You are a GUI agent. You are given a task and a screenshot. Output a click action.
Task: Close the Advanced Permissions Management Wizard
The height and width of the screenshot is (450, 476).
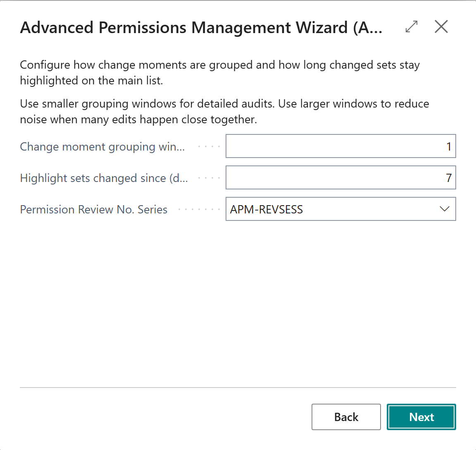point(441,27)
